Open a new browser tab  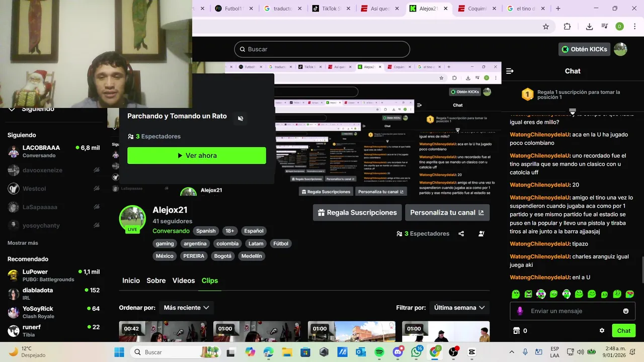coord(558,9)
